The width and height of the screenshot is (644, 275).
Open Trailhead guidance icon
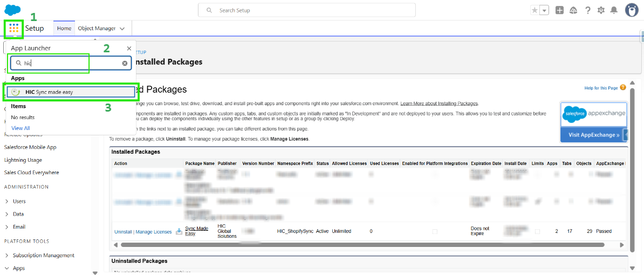574,10
